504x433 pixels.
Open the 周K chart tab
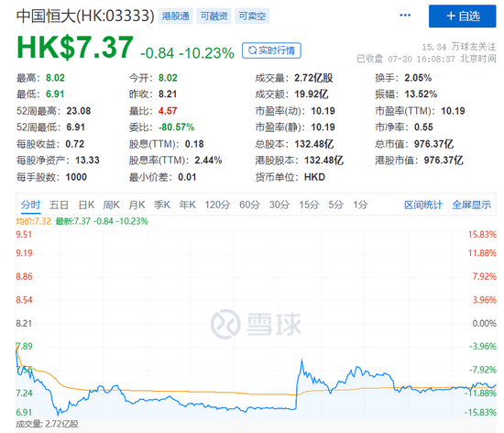coord(111,205)
